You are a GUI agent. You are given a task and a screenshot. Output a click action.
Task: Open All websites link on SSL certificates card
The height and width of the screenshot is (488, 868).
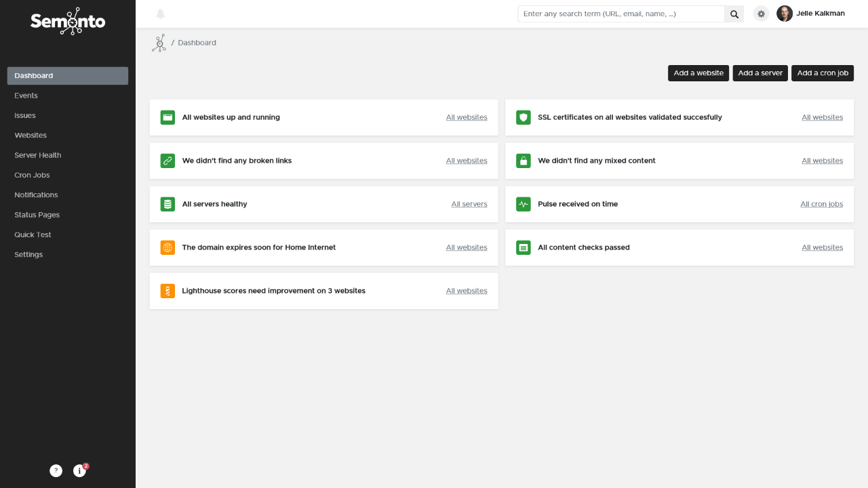coord(823,117)
